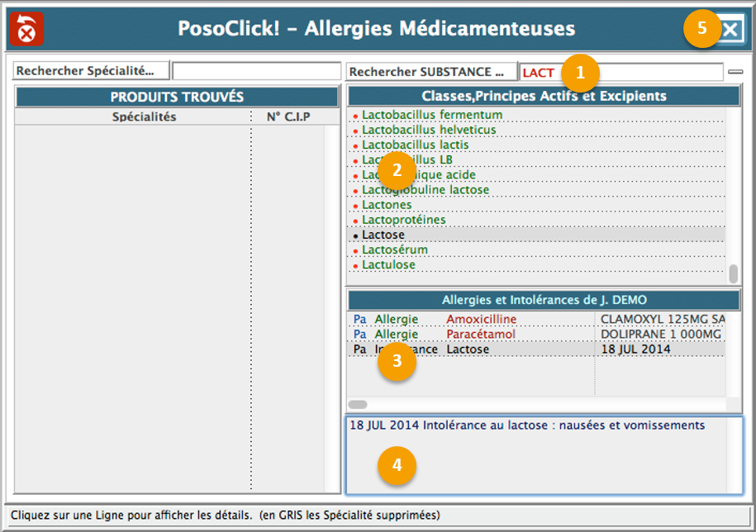Choose Lactulose in the substances list
The image size is (756, 532).
pos(388,265)
